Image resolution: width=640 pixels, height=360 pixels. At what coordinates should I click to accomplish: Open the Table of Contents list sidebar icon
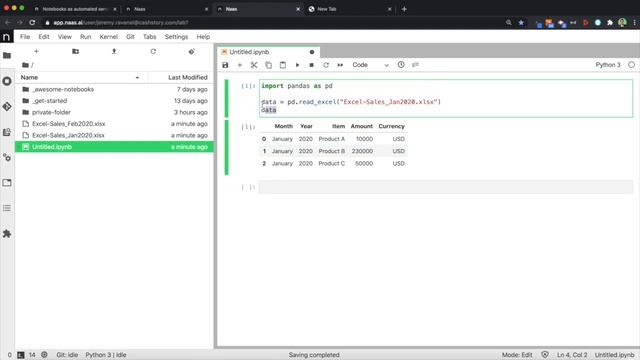click(7, 208)
